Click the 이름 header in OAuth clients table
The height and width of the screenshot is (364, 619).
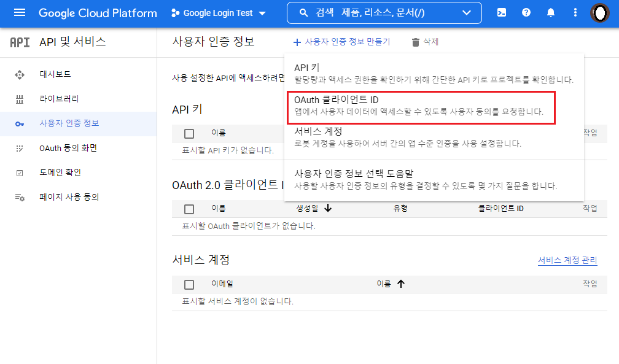[x=219, y=208]
